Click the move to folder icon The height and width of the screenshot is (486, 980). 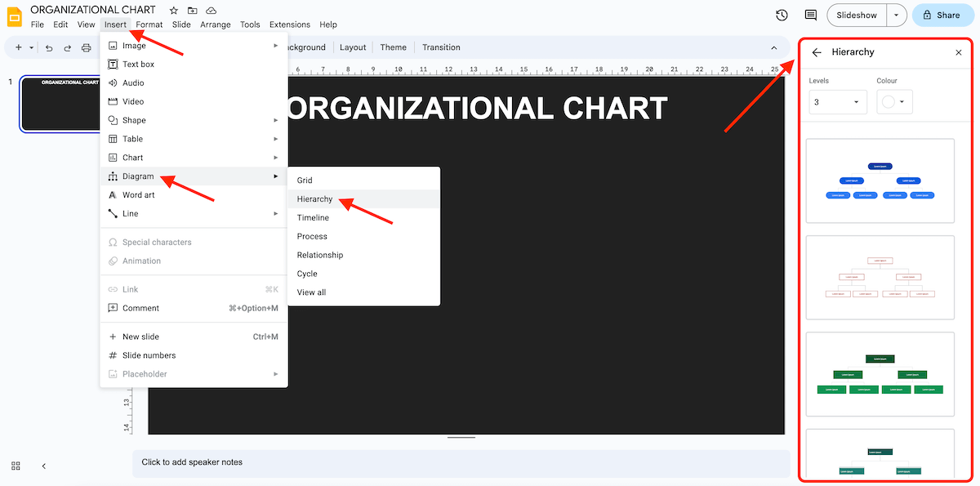(193, 10)
